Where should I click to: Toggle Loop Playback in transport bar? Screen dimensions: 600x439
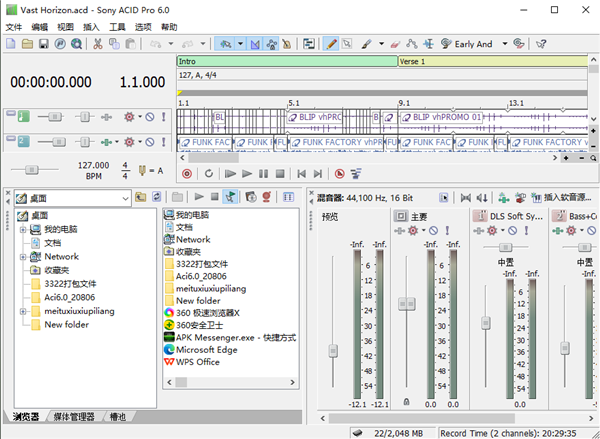click(x=207, y=173)
